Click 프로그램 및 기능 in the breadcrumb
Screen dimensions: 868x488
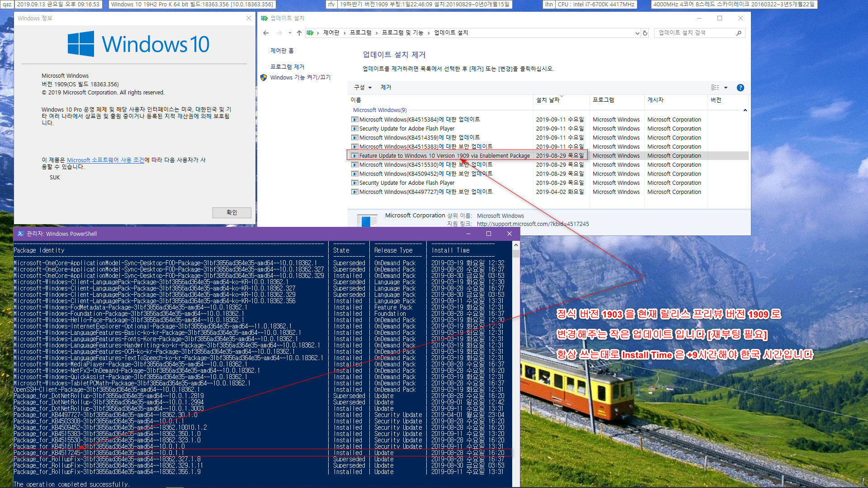coord(402,33)
